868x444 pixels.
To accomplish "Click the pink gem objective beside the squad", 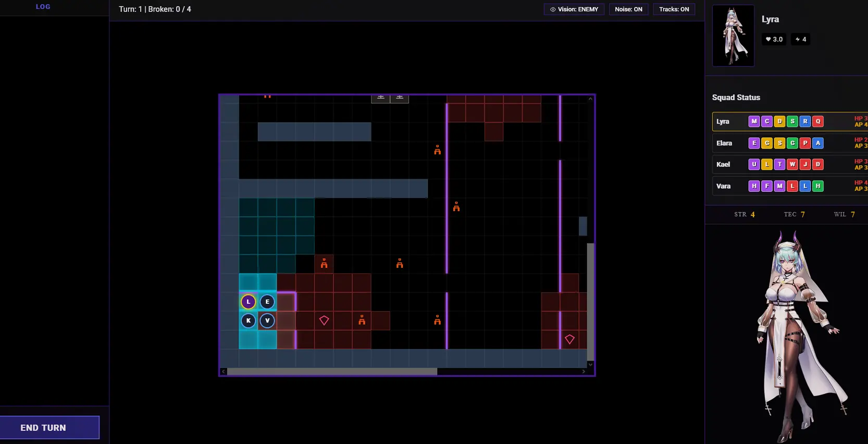I will (324, 320).
